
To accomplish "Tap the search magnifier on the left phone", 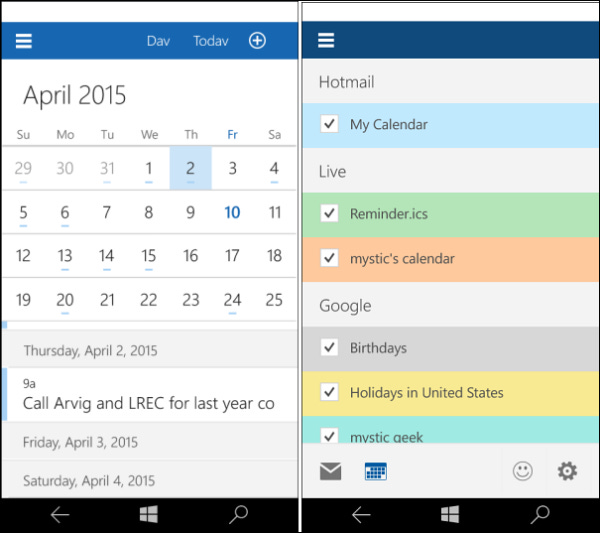I will [x=238, y=515].
